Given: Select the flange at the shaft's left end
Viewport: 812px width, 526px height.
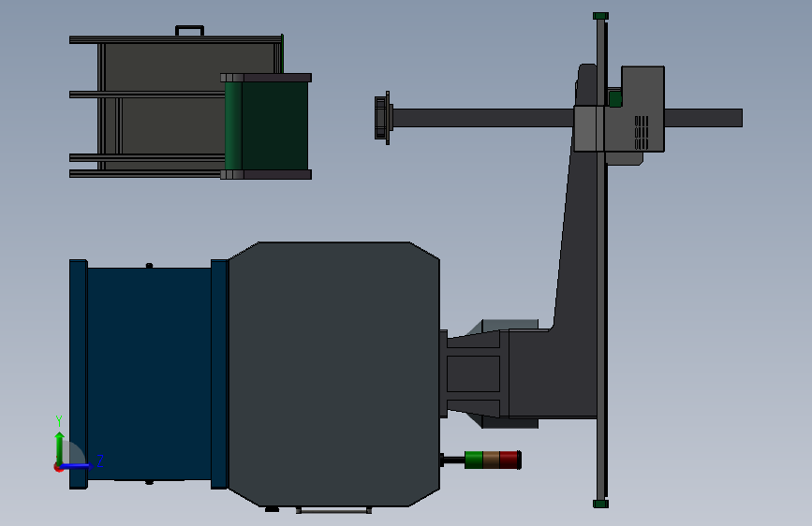Looking at the screenshot, I should [382, 118].
